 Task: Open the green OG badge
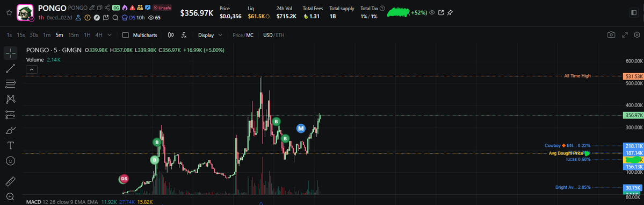tap(116, 8)
